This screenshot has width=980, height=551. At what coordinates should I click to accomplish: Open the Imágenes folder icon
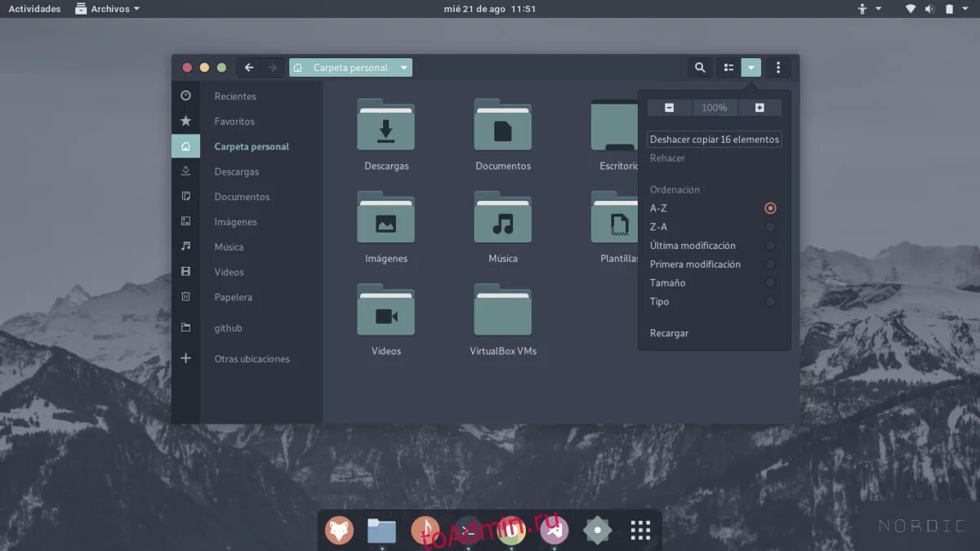coord(386,217)
